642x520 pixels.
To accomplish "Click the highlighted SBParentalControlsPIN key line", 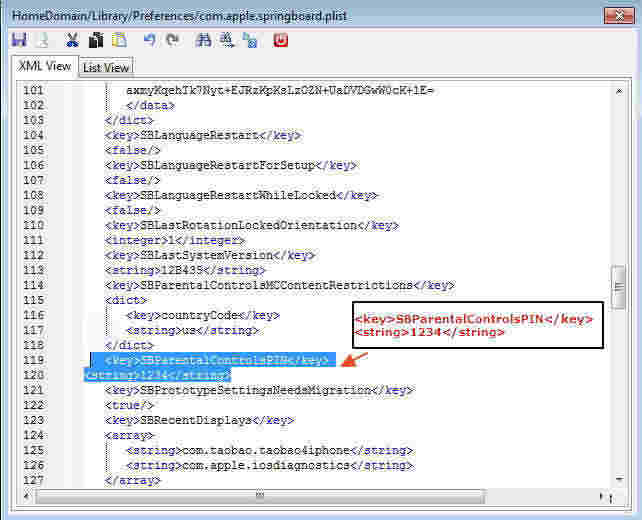I will click(x=217, y=360).
